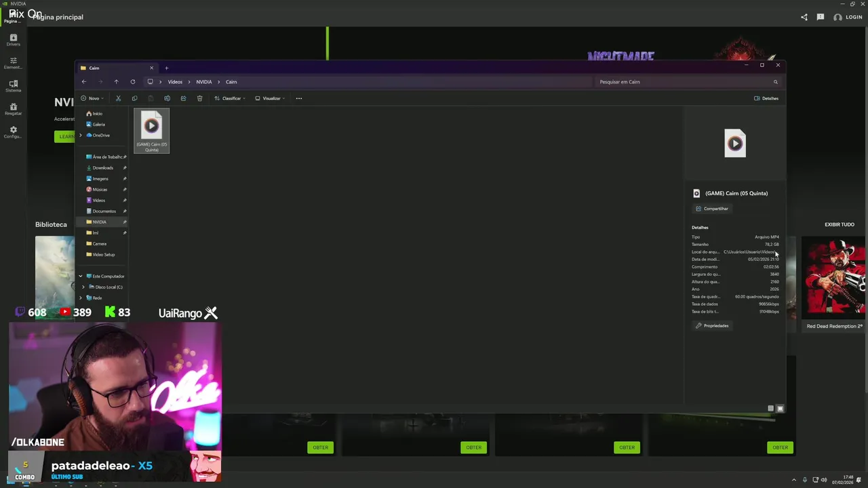Viewport: 868px width, 488px height.
Task: Expand OneDrive in navigation pane
Action: tap(81, 136)
